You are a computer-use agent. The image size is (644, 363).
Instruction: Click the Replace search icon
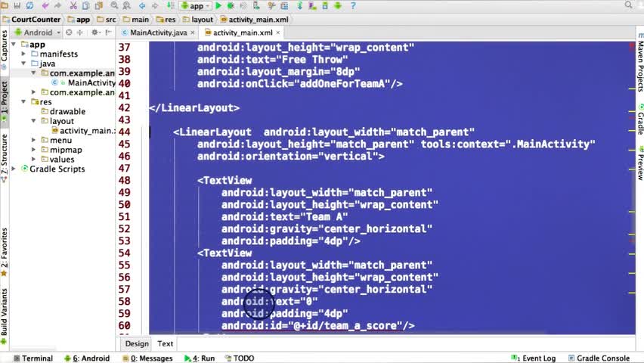click(127, 6)
